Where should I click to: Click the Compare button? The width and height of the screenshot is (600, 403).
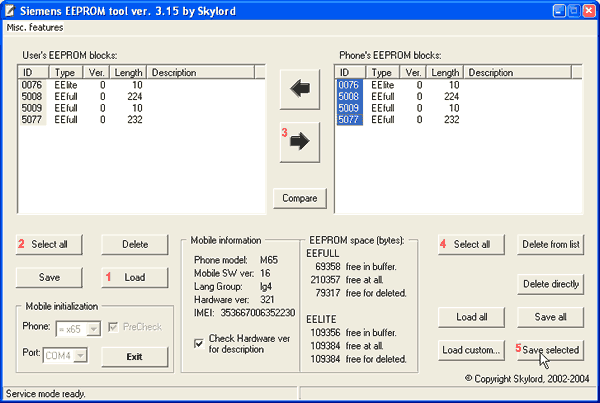pyautogui.click(x=300, y=198)
